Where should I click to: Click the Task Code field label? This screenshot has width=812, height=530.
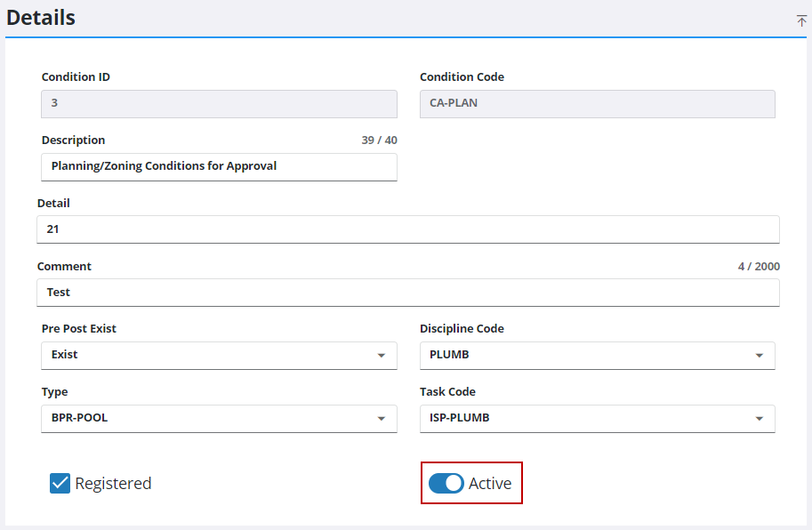pos(447,392)
